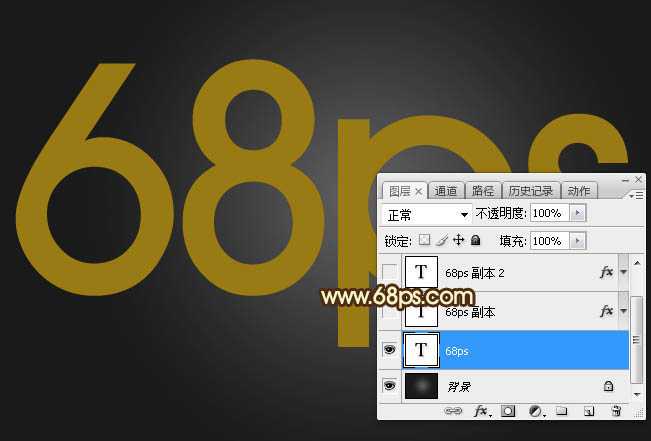Screen dimensions: 651x441
Task: Switch to the 历史记录 history tab
Action: pyautogui.click(x=530, y=191)
